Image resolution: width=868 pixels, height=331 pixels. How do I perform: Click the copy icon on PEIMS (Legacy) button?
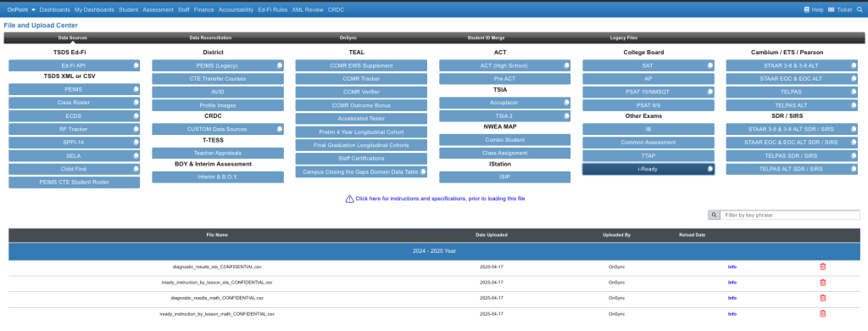(279, 65)
